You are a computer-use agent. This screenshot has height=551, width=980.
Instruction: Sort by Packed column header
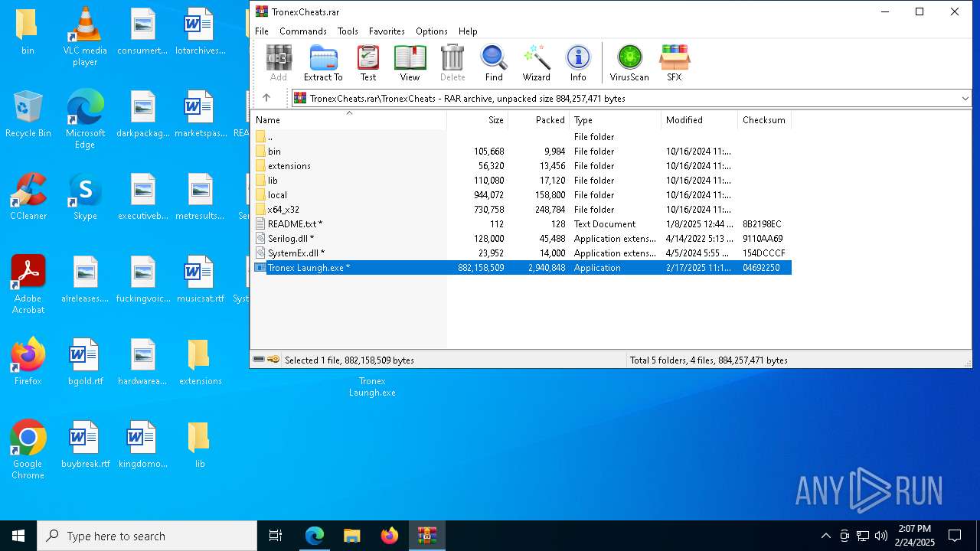pos(539,120)
